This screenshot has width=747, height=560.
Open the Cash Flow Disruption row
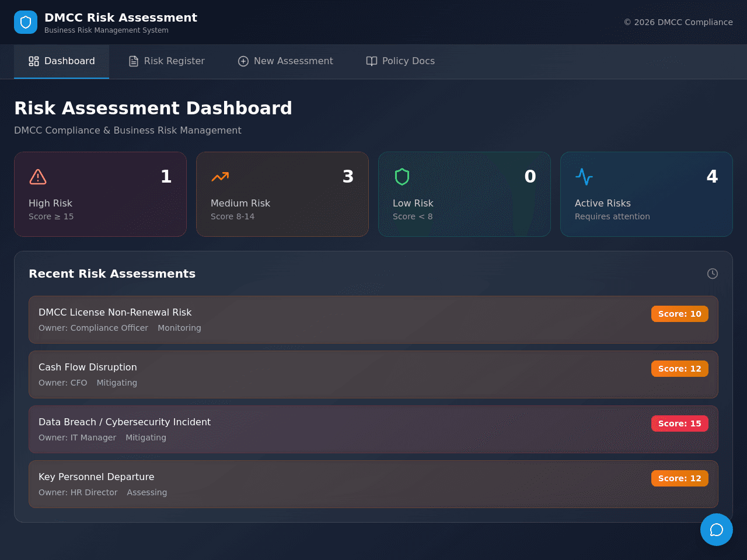(373, 374)
